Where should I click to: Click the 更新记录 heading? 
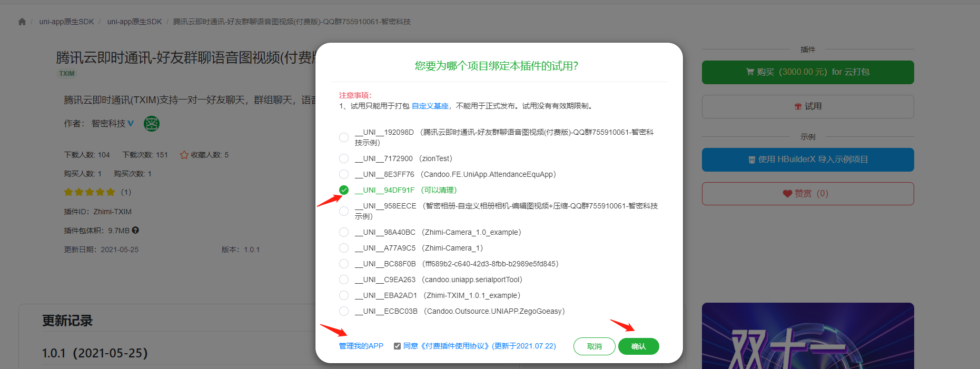67,321
